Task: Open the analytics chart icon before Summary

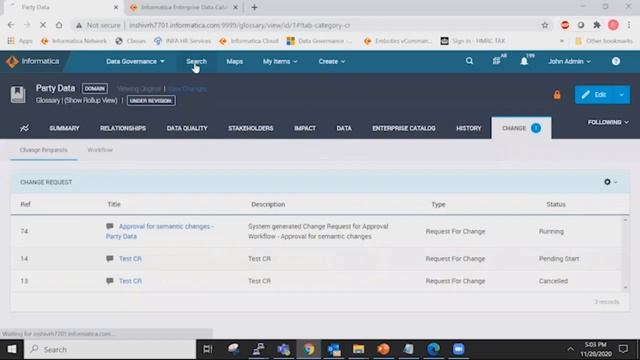Action: [x=24, y=128]
